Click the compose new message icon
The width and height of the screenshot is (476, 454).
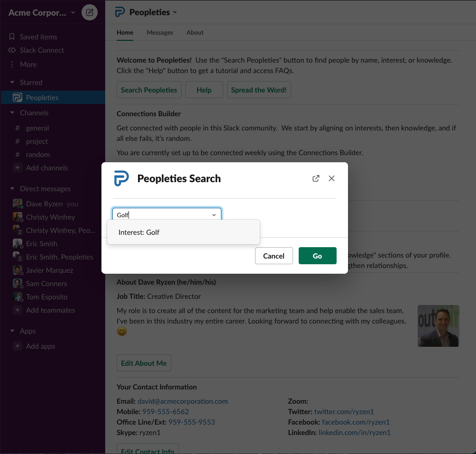(90, 12)
